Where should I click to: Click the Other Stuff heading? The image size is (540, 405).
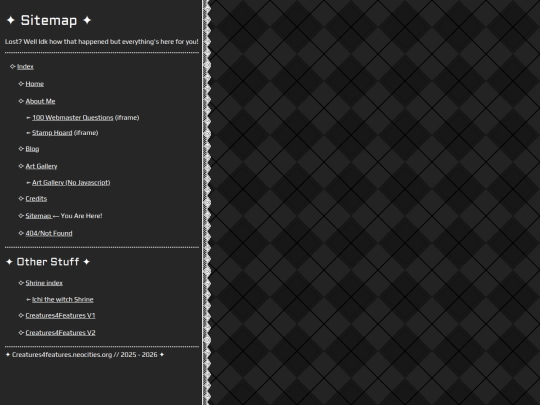pyautogui.click(x=48, y=262)
